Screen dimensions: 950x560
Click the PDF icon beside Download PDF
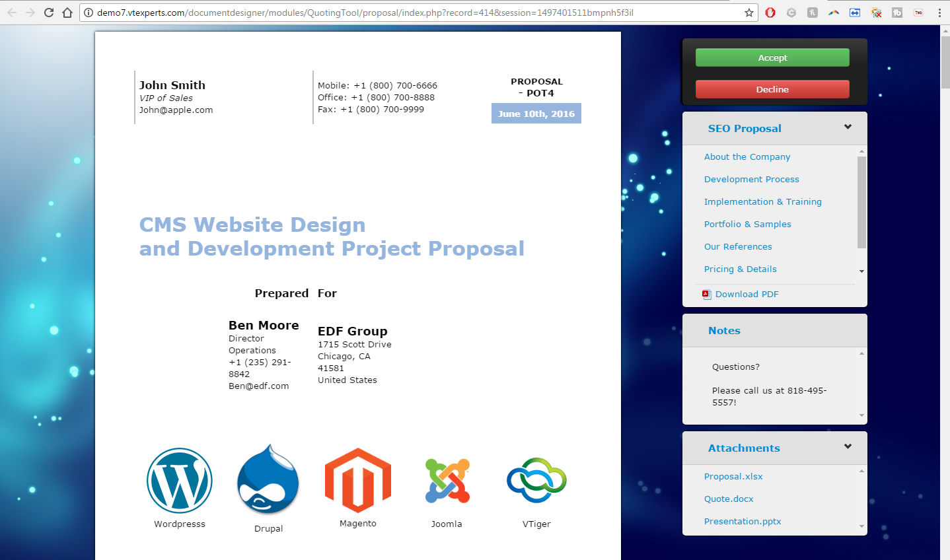(706, 295)
